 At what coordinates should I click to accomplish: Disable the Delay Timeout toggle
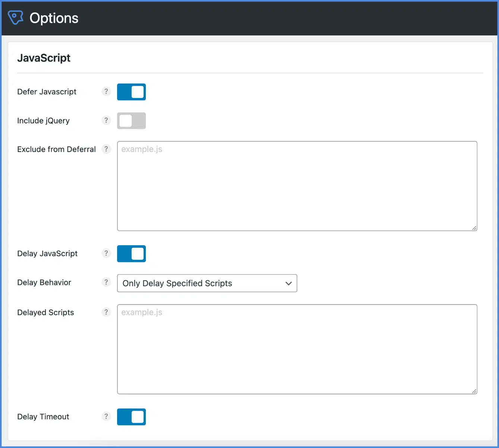pyautogui.click(x=131, y=417)
